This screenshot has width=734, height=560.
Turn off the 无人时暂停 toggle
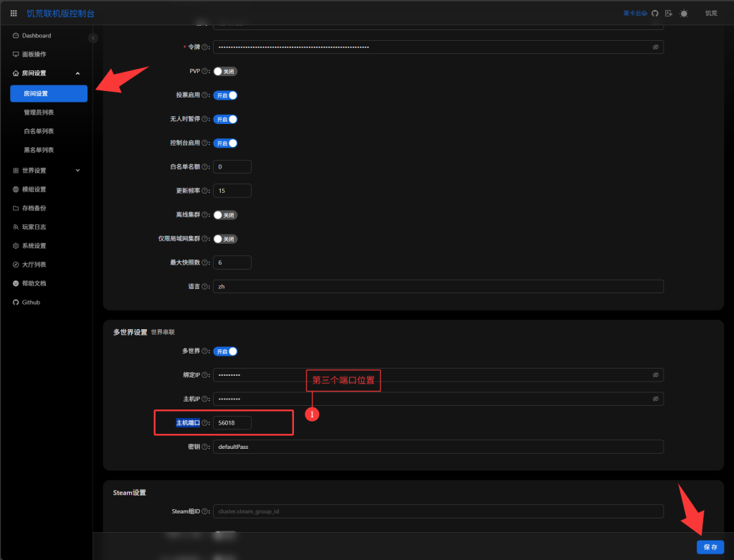225,119
